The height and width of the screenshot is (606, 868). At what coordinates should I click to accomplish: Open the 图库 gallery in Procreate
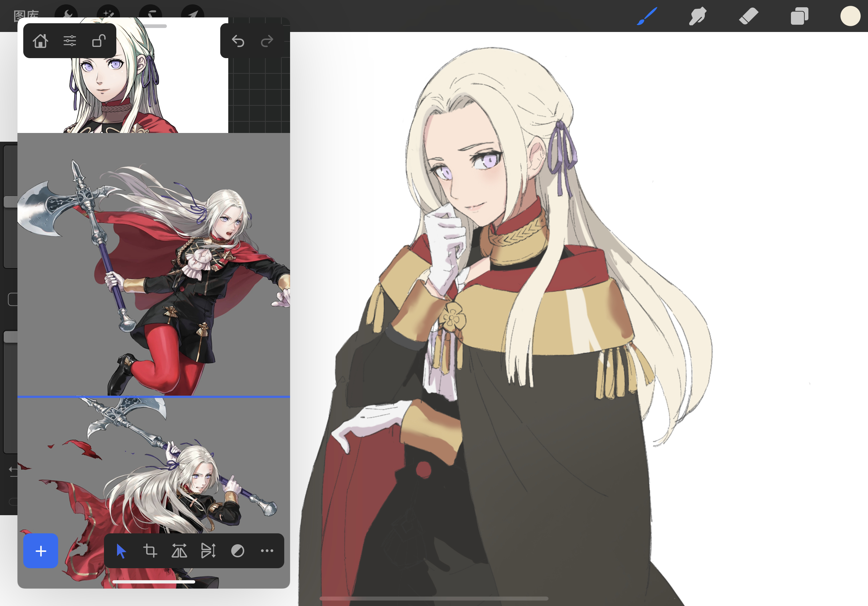26,15
